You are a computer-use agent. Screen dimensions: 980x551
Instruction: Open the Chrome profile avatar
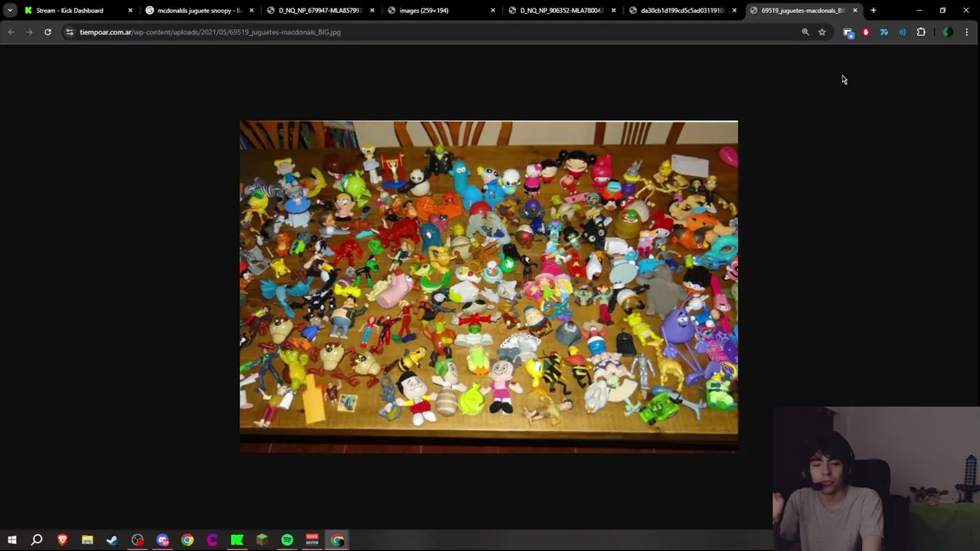[948, 32]
